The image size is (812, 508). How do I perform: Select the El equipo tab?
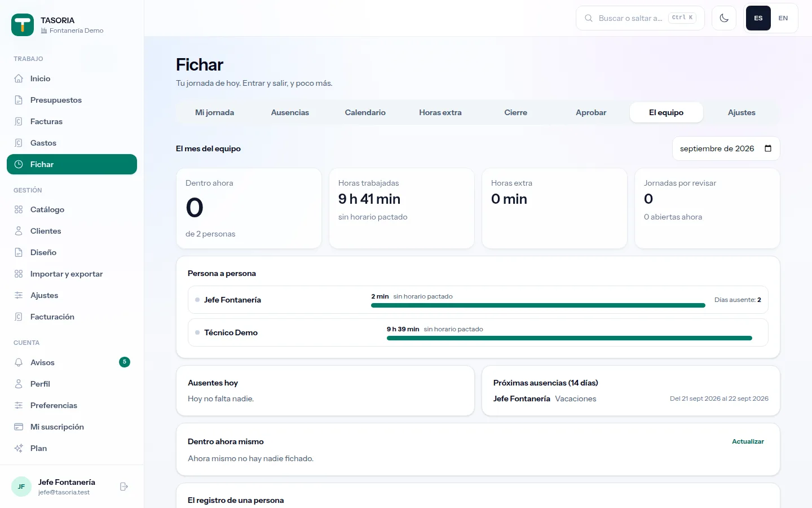coord(667,112)
